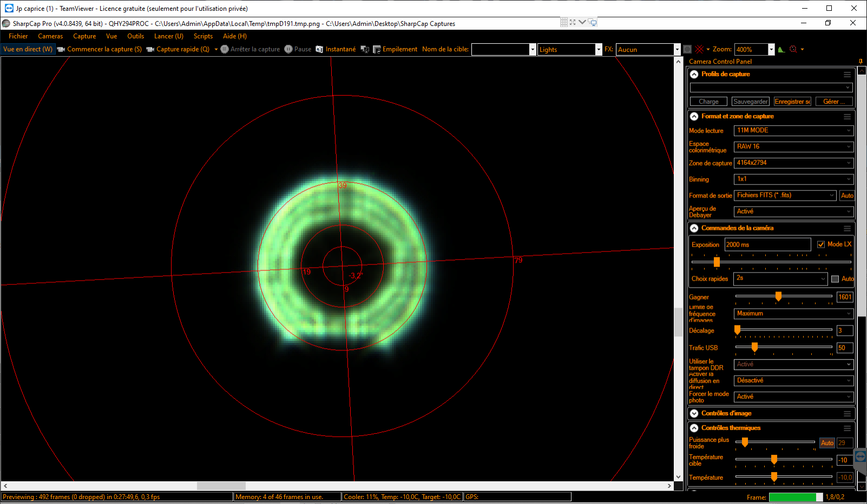Image resolution: width=867 pixels, height=504 pixels.
Task: Click the Camera Control Panel pin icon
Action: (861, 61)
